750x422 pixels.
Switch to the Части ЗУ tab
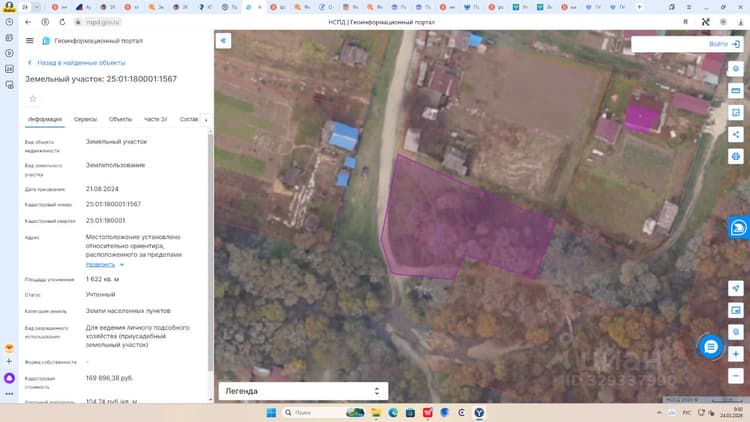(x=155, y=119)
